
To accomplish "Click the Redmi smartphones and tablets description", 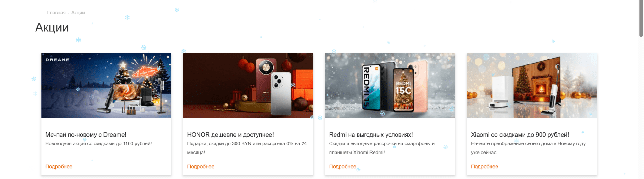I will pyautogui.click(x=382, y=148).
